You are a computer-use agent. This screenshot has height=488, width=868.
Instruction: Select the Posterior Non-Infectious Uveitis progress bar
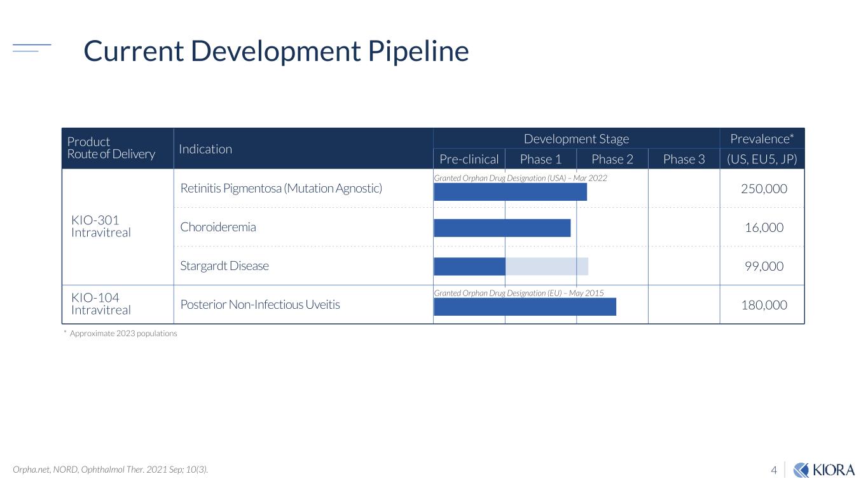tap(525, 306)
